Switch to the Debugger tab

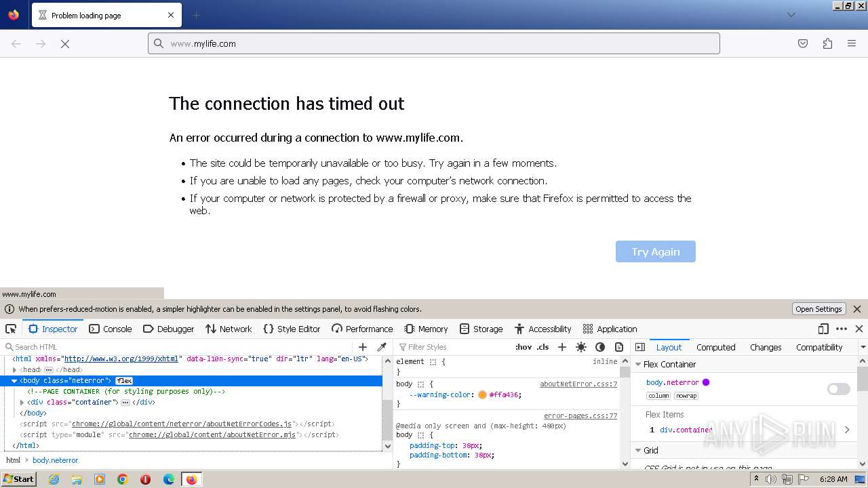click(x=169, y=329)
